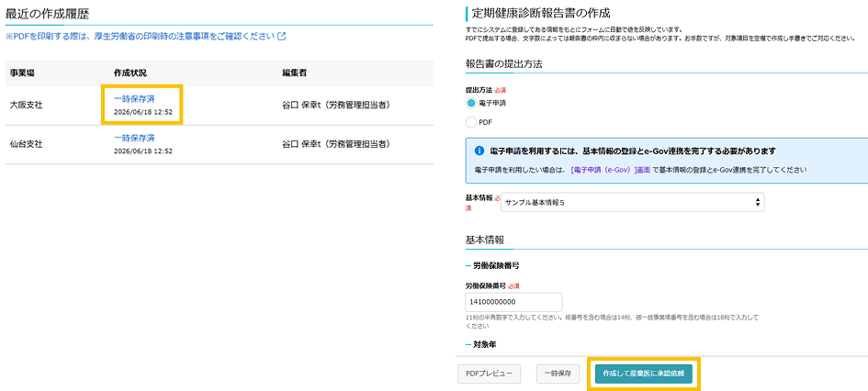Click the 一時保存 button
The image size is (868, 391).
558,374
